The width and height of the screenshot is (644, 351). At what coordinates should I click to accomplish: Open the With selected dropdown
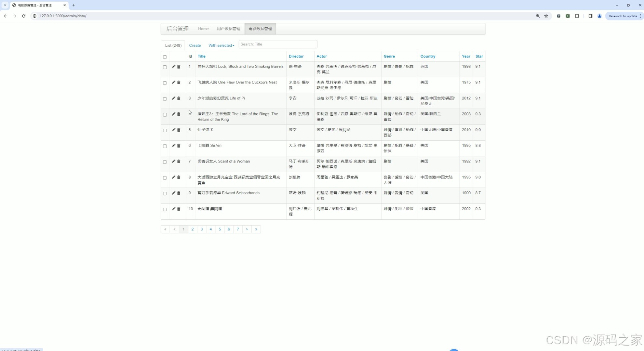coord(221,45)
